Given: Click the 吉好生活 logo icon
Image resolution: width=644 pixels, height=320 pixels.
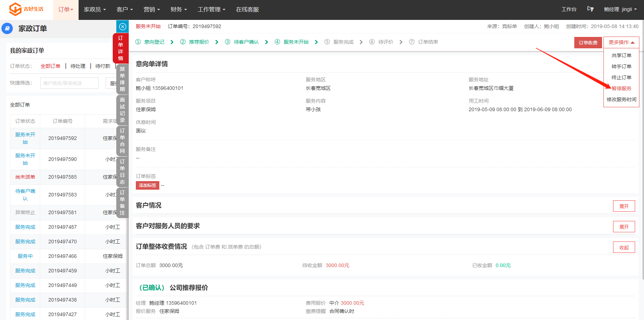Looking at the screenshot, I should pyautogui.click(x=15, y=9).
